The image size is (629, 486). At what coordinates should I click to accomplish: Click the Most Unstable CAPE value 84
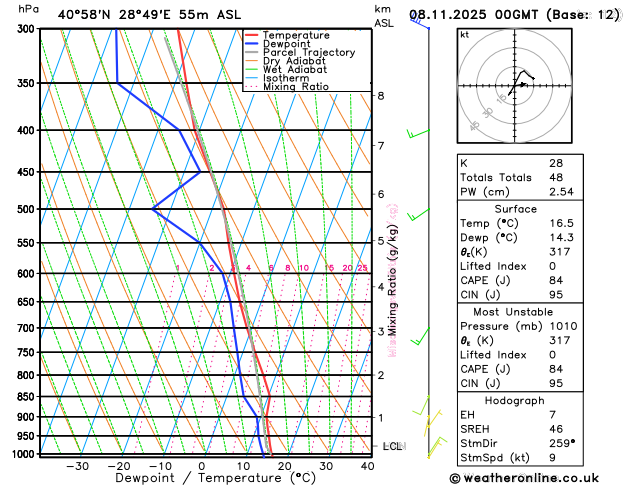coord(556,369)
